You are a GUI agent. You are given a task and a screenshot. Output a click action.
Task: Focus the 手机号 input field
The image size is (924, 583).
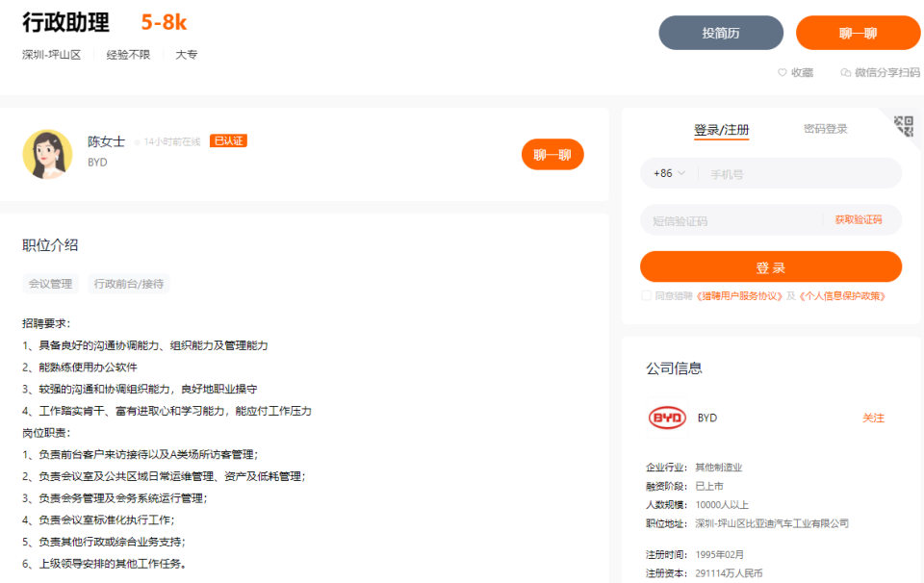tap(800, 174)
